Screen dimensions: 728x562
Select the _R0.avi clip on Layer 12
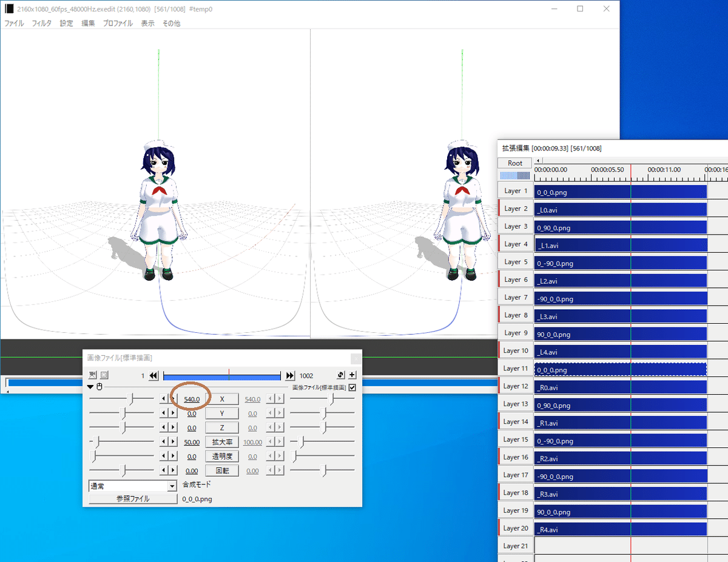pyautogui.click(x=621, y=387)
